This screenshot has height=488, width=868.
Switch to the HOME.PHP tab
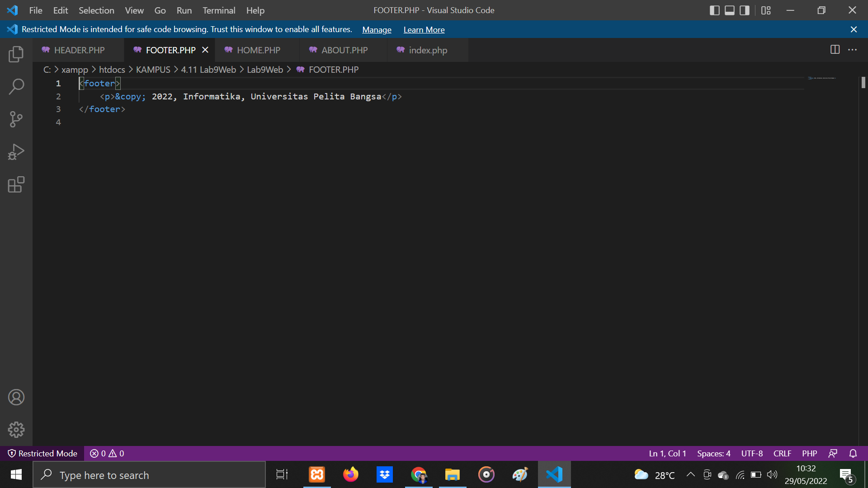click(259, 50)
